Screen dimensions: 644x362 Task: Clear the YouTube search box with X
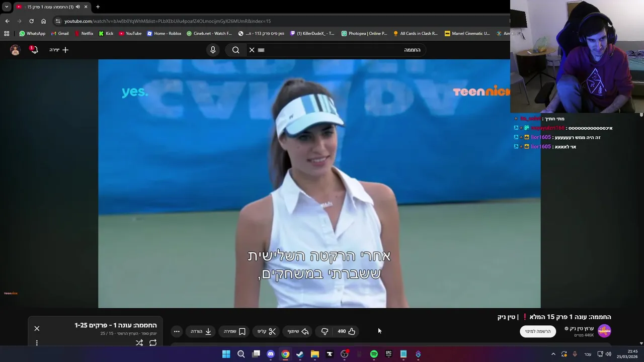252,50
